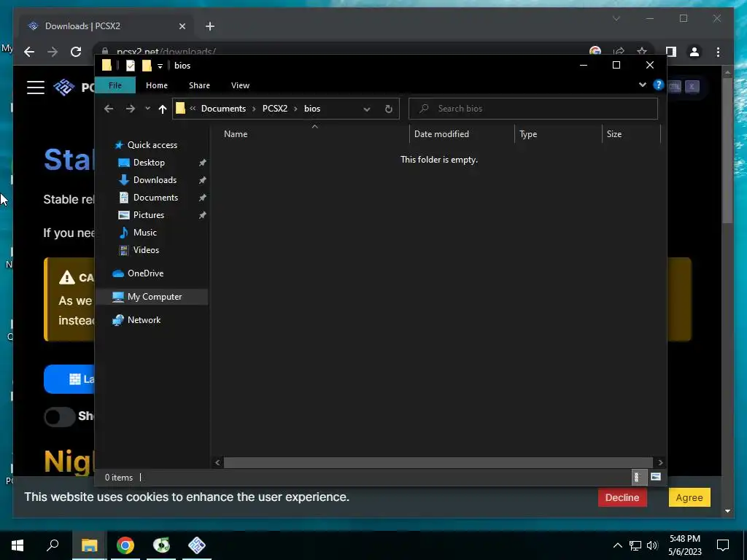Open Documents in navigation pane

click(155, 198)
